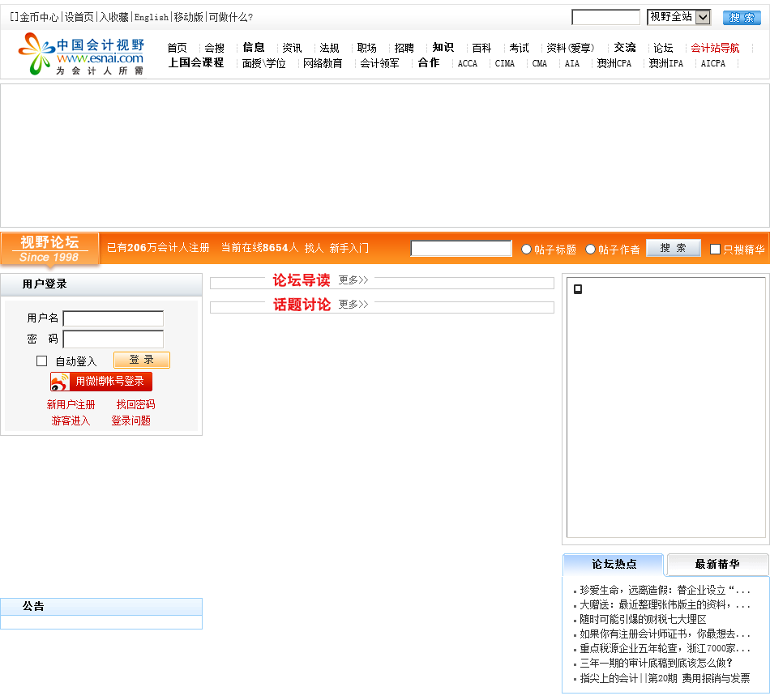770x700 pixels.
Task: Toggle the 自动登入 checkbox
Action: pos(41,361)
